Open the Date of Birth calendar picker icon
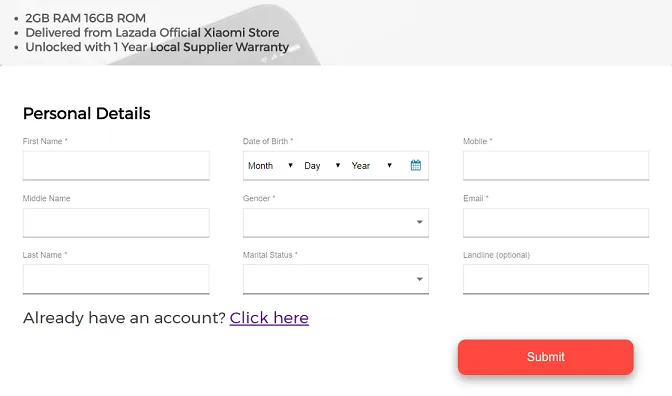Image resolution: width=672 pixels, height=396 pixels. pos(415,165)
